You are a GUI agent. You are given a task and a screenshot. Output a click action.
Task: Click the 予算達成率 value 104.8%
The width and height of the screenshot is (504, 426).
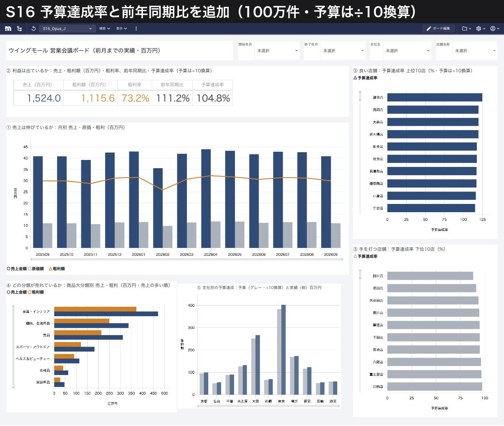tap(213, 98)
